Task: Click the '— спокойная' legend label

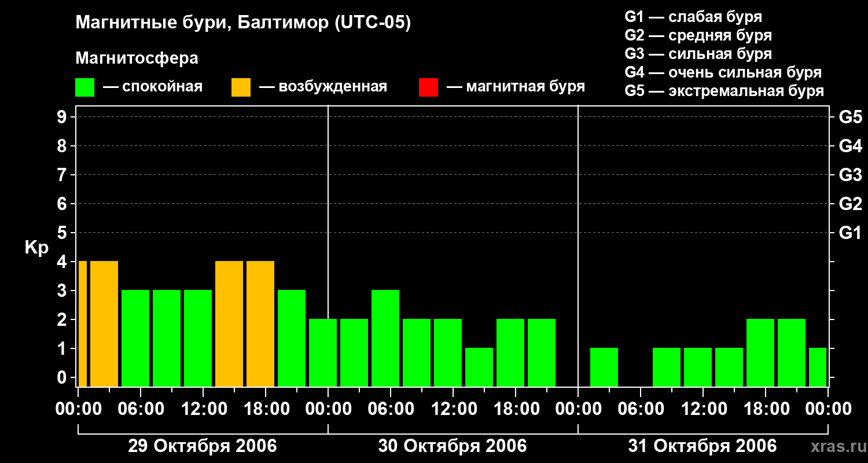Action: coord(153,87)
